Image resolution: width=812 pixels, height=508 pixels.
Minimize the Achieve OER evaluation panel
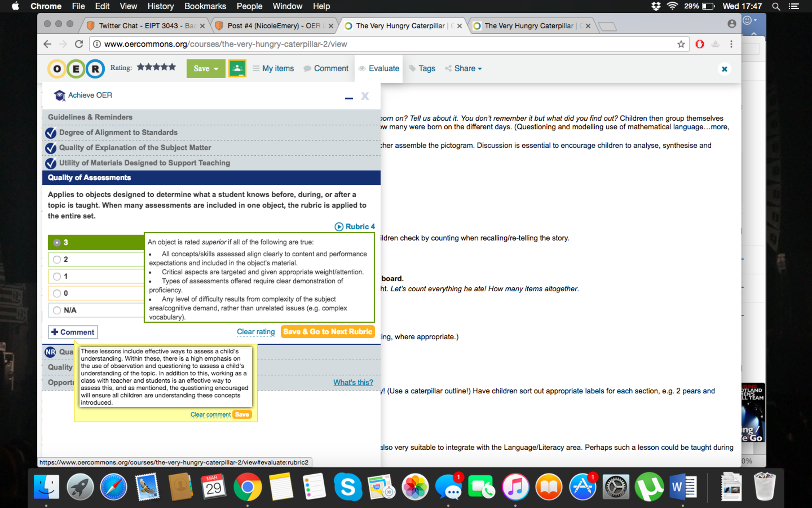coord(349,97)
